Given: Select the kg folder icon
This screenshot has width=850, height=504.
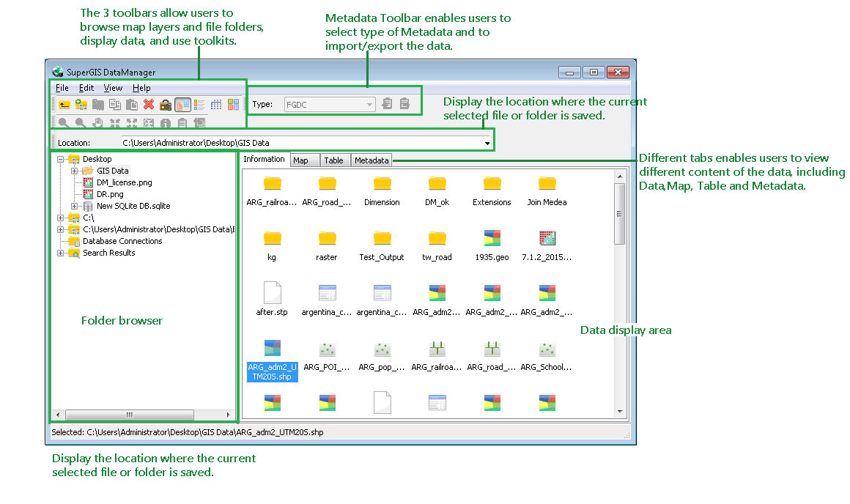Looking at the screenshot, I should point(272,238).
